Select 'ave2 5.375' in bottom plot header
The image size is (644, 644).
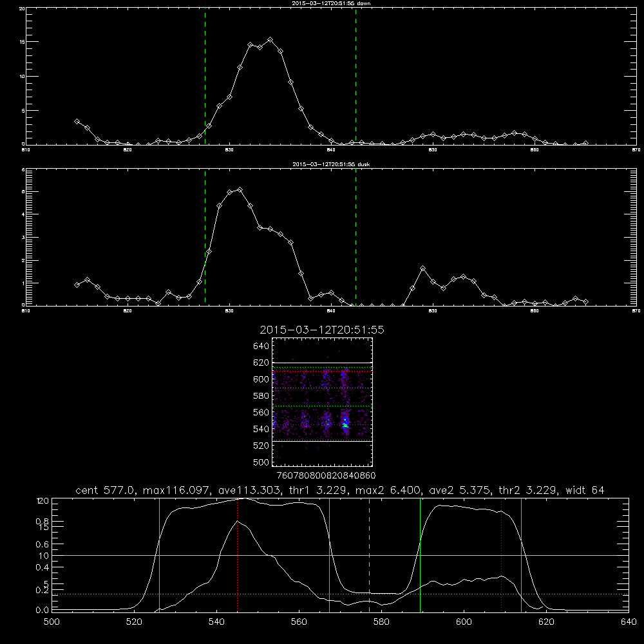460,490
